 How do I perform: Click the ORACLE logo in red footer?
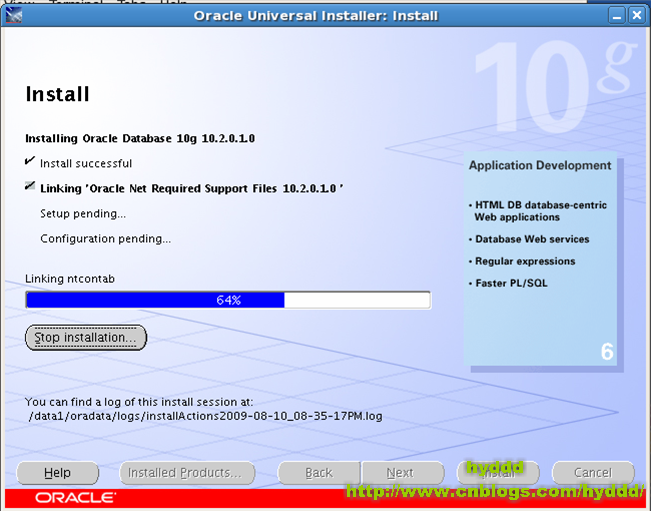[76, 497]
